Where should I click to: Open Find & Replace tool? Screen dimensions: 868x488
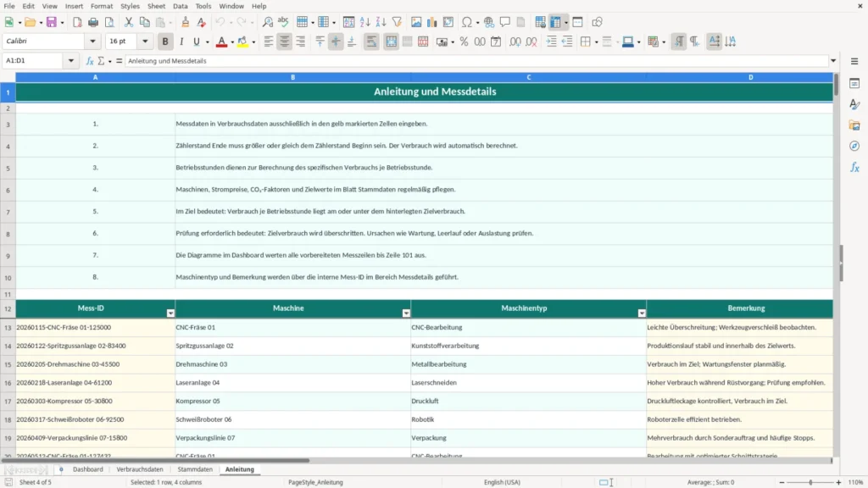pyautogui.click(x=267, y=22)
